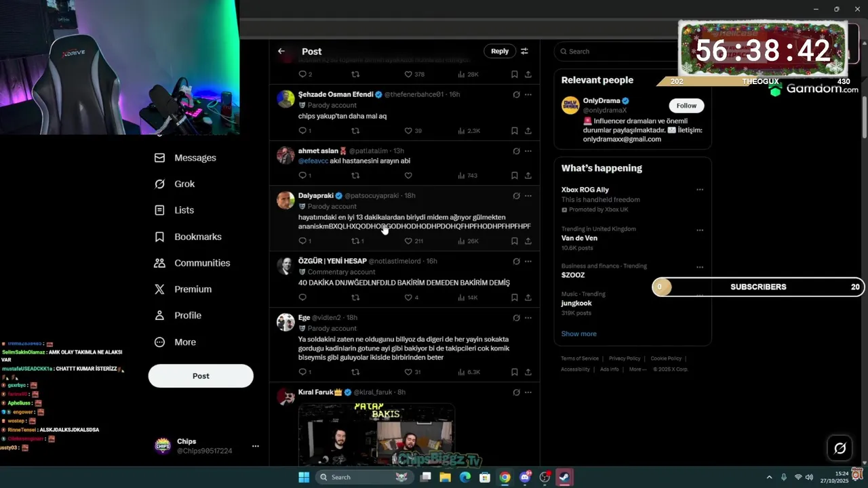Repost Ege's reply

pos(355,372)
